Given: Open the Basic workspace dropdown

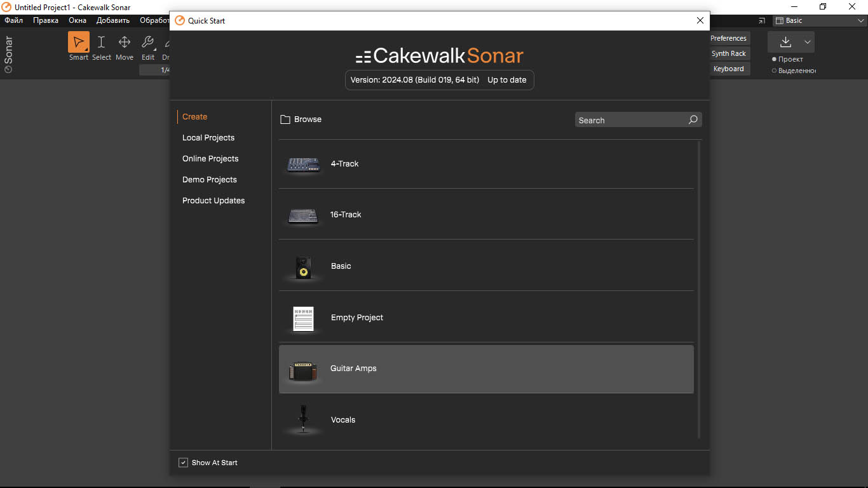Looking at the screenshot, I should click(820, 20).
